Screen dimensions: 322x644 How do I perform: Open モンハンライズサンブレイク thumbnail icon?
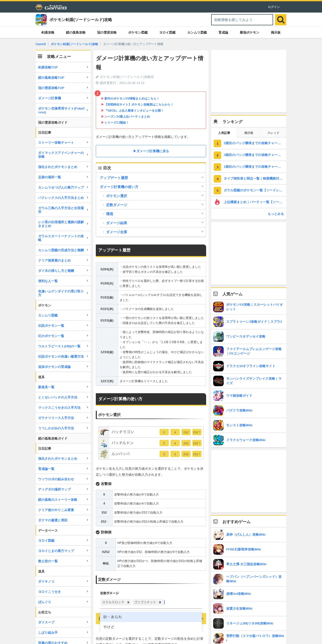point(218,381)
